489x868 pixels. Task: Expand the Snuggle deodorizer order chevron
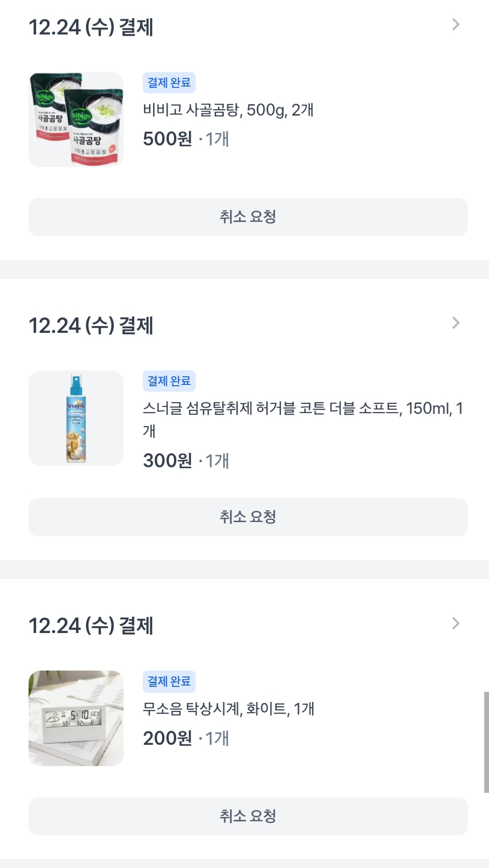(x=455, y=323)
